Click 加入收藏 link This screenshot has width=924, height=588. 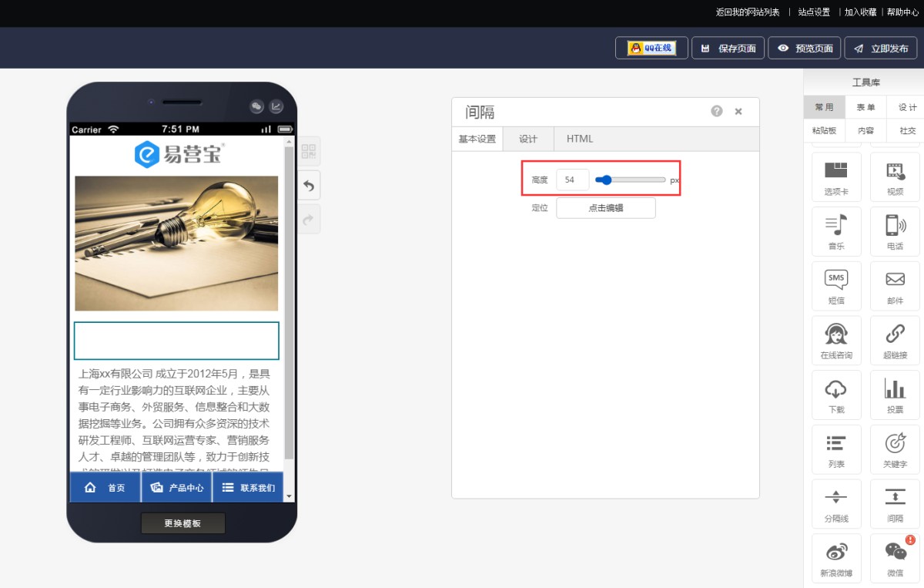pyautogui.click(x=860, y=12)
